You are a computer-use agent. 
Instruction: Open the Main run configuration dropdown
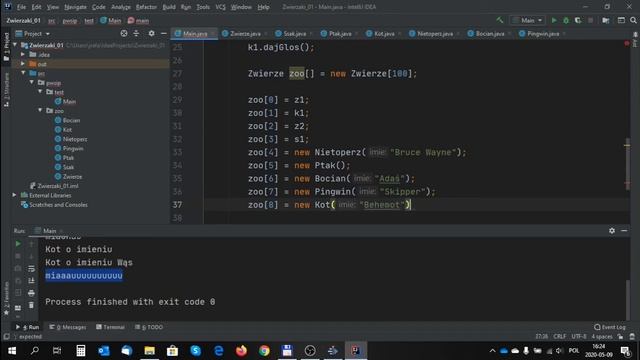[x=527, y=20]
